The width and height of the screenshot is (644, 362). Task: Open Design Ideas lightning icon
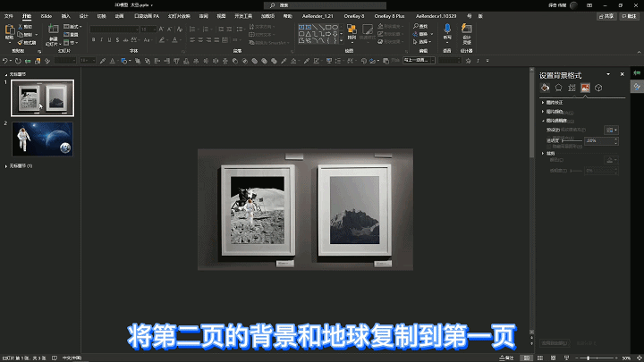pos(467,29)
